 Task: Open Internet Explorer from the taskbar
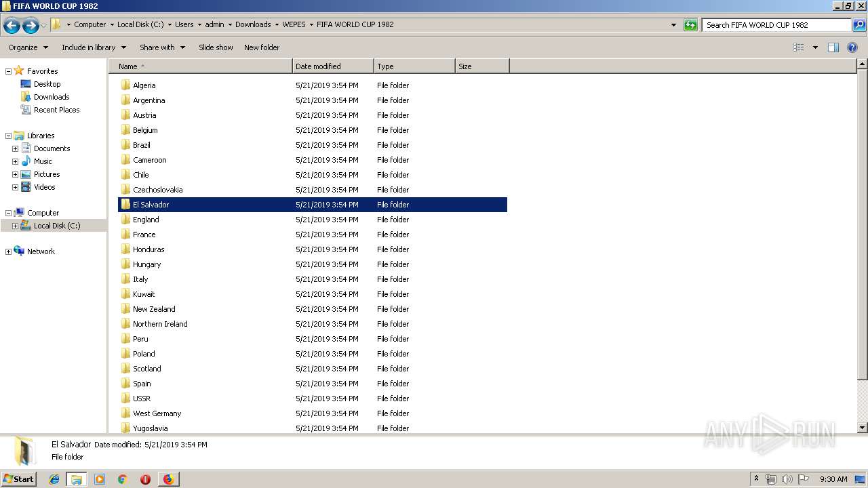(54, 479)
